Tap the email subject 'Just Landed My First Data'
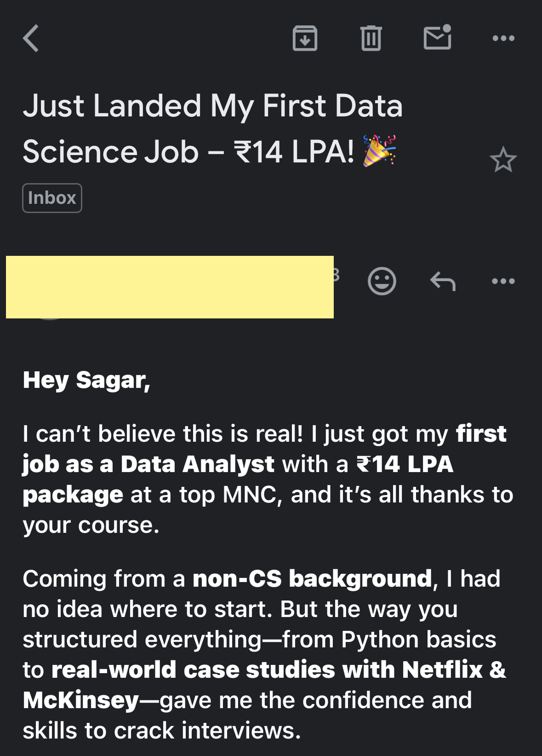Screen dimensions: 542x756 [x=212, y=106]
